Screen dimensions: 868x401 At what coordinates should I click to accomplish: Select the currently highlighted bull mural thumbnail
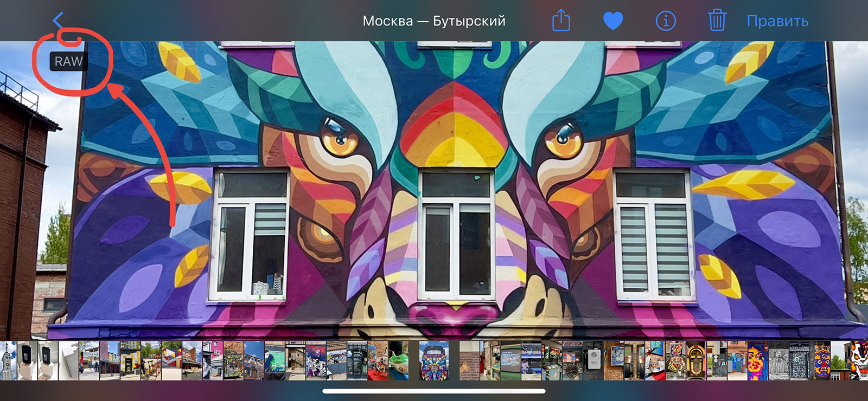coord(434,360)
